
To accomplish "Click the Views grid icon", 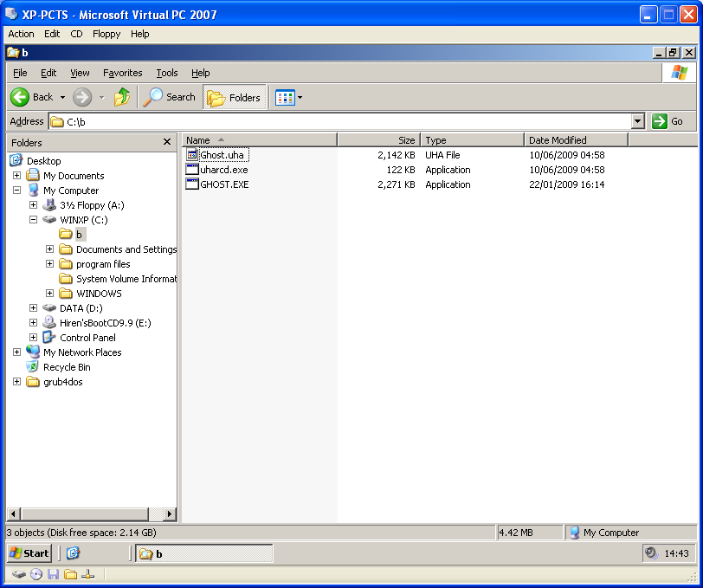I will 285,97.
